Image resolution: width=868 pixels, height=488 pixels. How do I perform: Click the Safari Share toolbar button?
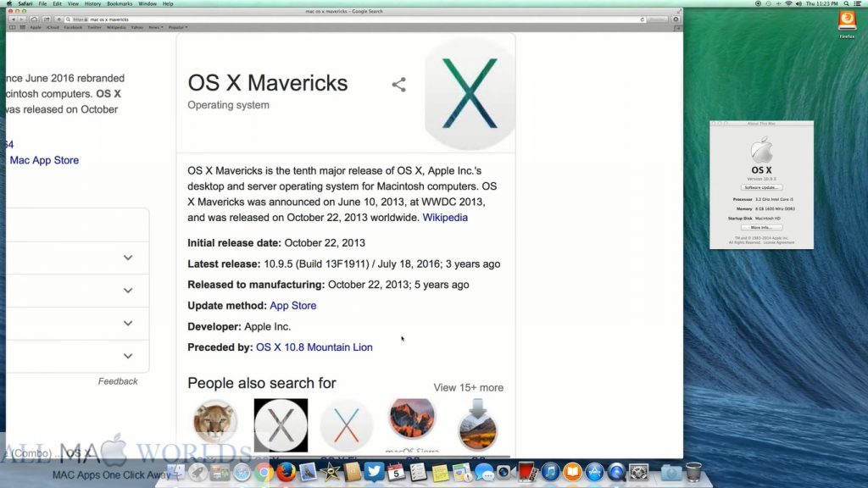[47, 19]
